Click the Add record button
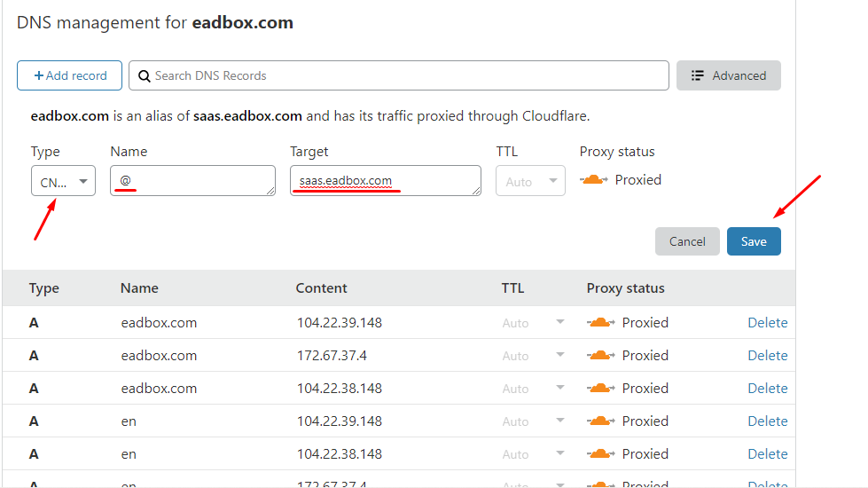The image size is (868, 488). coord(69,75)
